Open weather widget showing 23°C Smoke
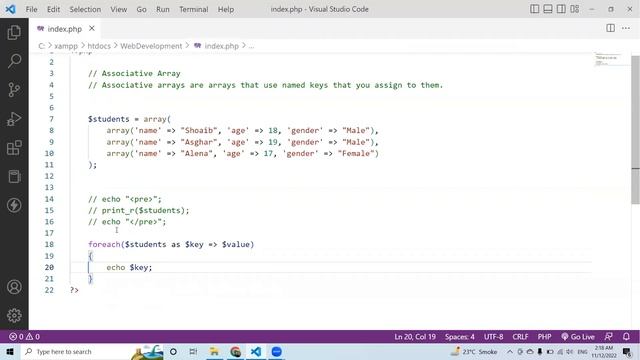The width and height of the screenshot is (640, 360). (474, 351)
